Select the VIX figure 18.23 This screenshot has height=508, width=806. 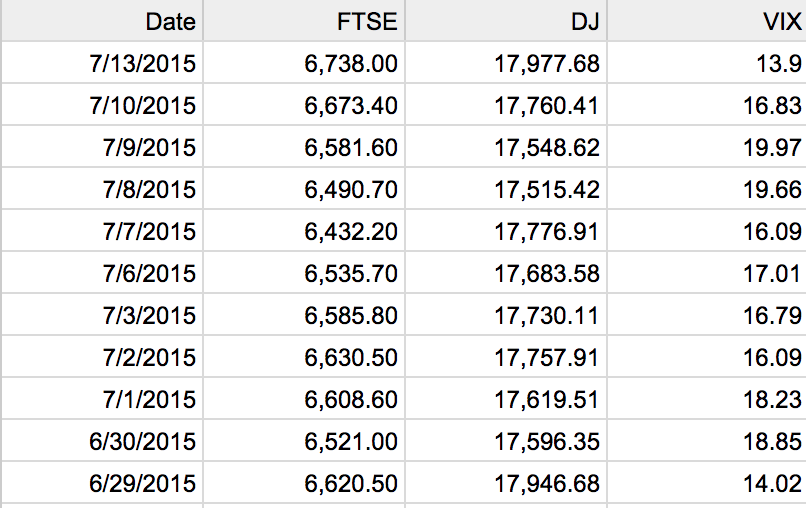click(707, 399)
